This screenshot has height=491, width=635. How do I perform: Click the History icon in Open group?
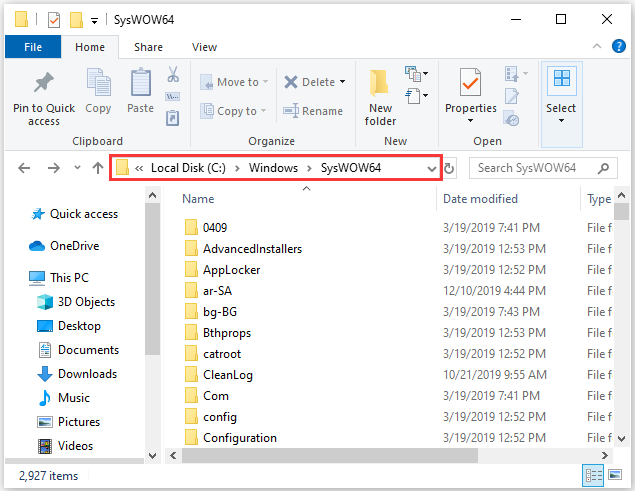click(x=511, y=119)
